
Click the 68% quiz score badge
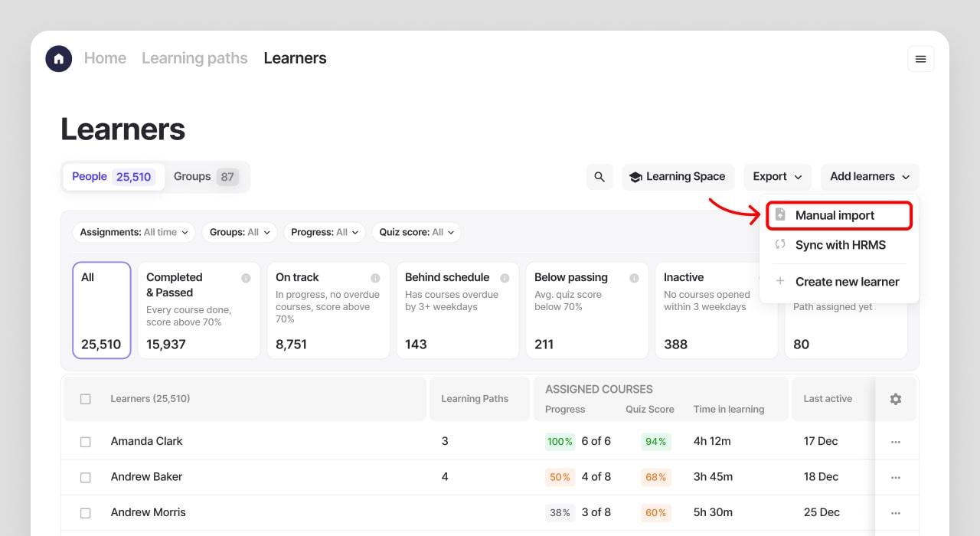pyautogui.click(x=656, y=477)
